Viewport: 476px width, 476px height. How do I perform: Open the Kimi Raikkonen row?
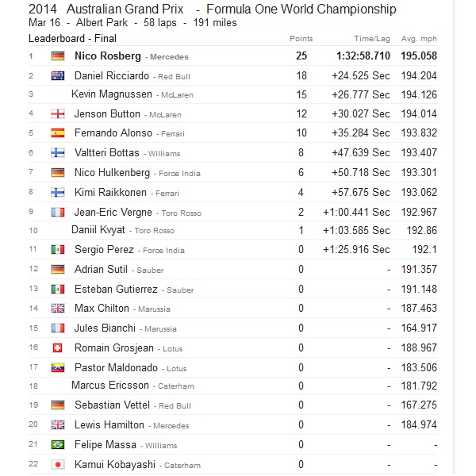pyautogui.click(x=232, y=193)
